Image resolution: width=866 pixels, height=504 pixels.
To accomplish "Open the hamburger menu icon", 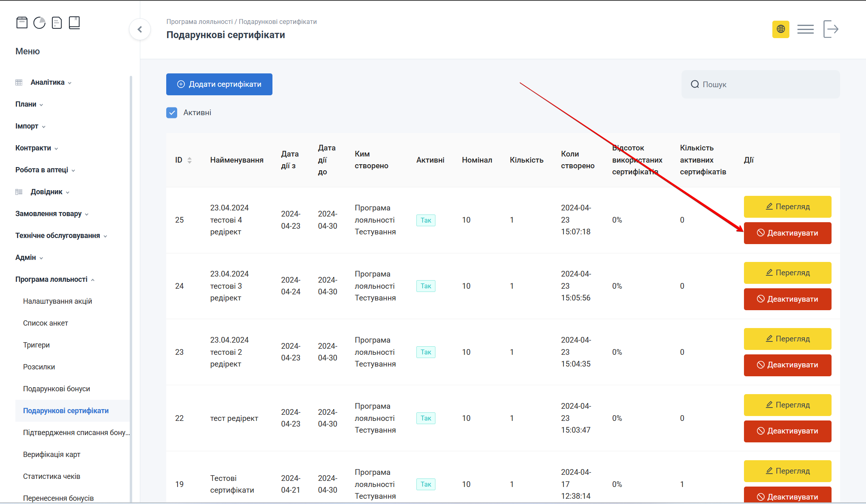I will (805, 29).
